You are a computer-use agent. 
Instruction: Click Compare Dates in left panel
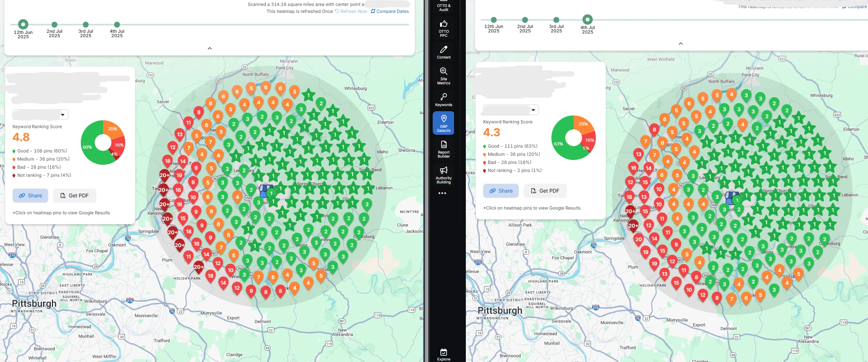390,11
